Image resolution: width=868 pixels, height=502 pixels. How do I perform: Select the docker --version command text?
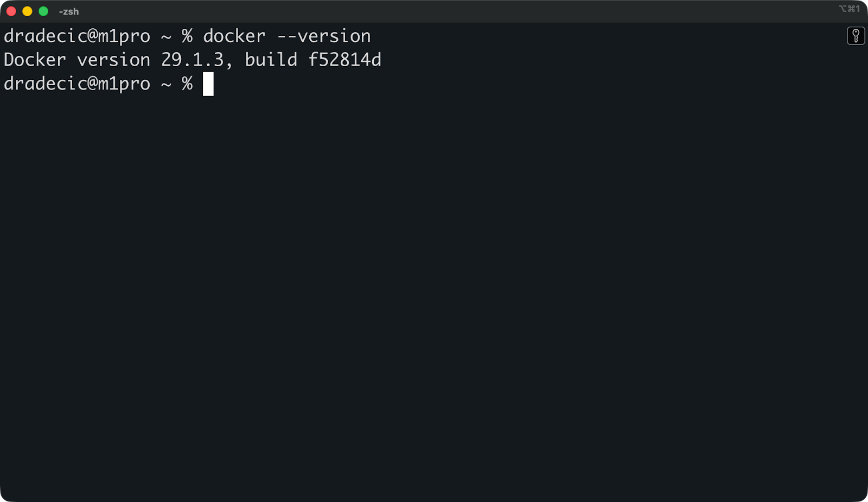coord(286,36)
